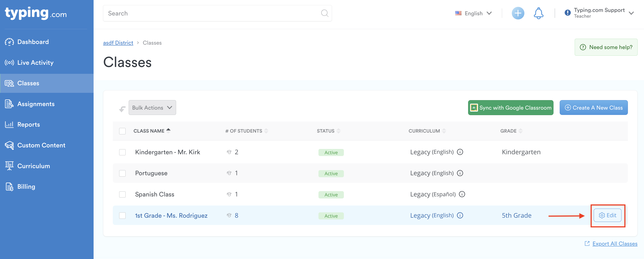Open the Bulk Actions dropdown

(x=152, y=108)
